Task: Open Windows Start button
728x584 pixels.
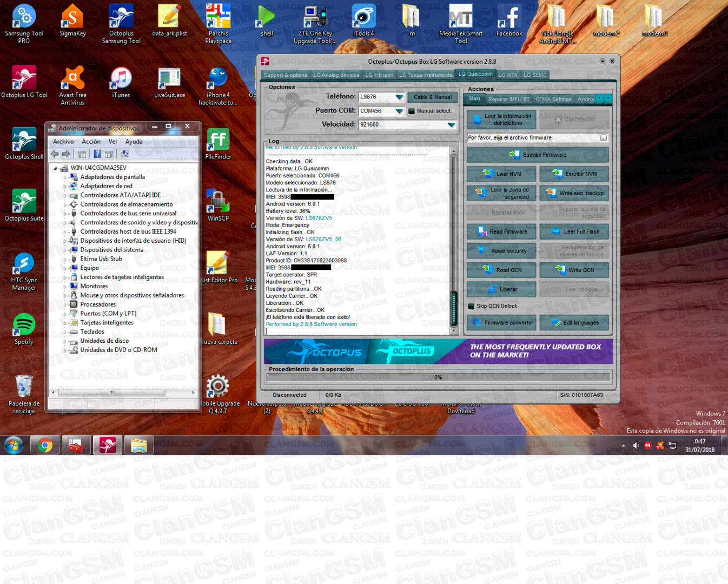Action: (14, 446)
